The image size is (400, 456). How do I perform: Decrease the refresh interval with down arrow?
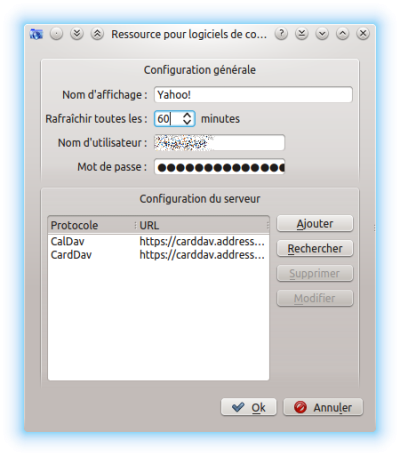click(187, 122)
